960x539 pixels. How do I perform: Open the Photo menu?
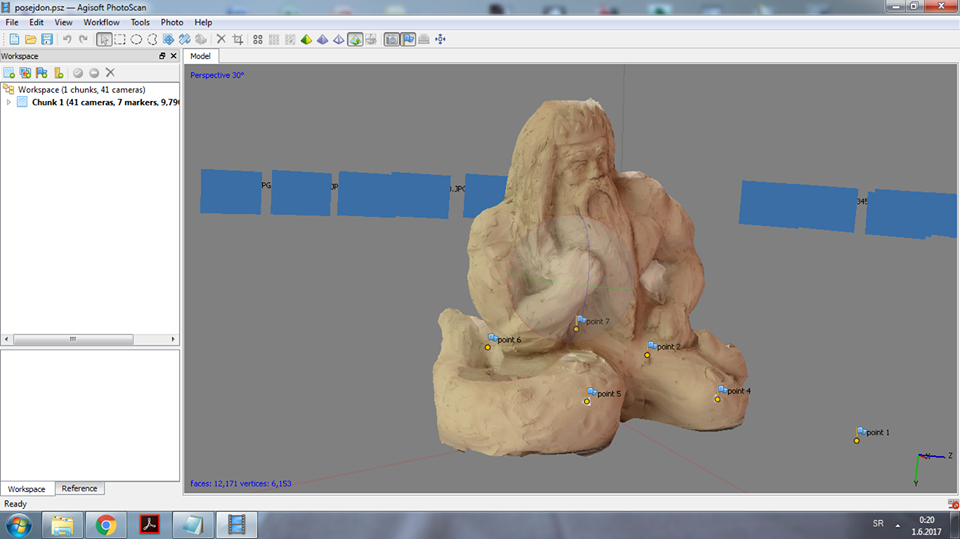(x=171, y=22)
